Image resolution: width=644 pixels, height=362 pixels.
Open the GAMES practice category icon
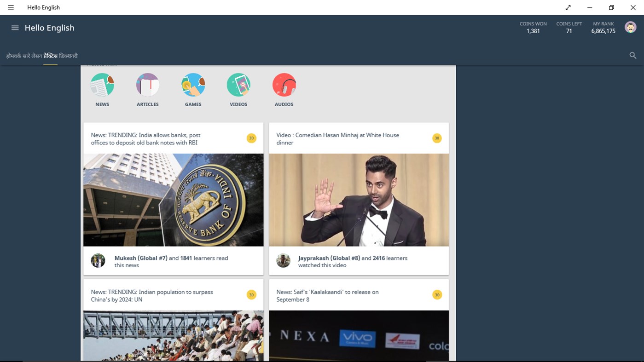point(193,85)
